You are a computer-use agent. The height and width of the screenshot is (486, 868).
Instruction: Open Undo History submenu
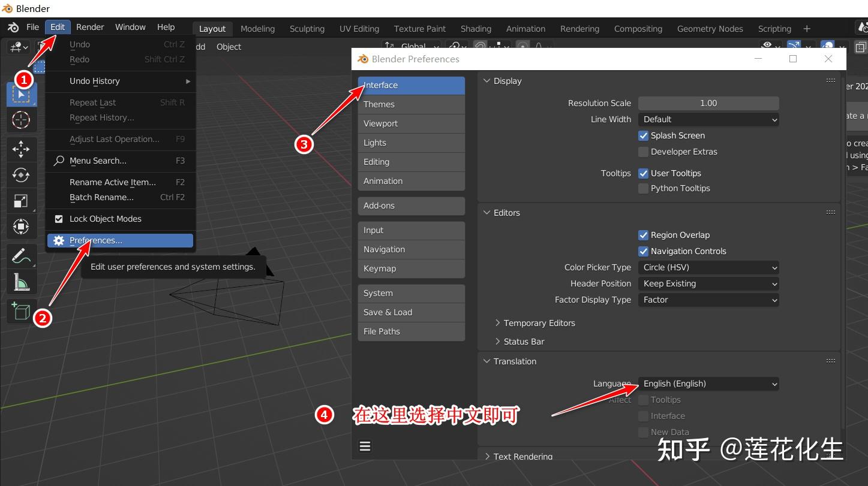click(120, 81)
